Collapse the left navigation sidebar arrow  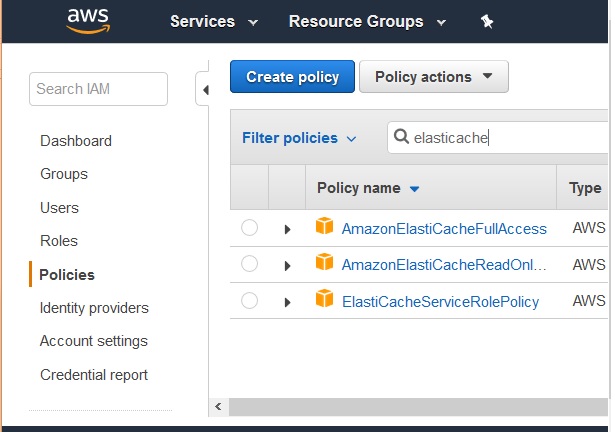pos(205,90)
